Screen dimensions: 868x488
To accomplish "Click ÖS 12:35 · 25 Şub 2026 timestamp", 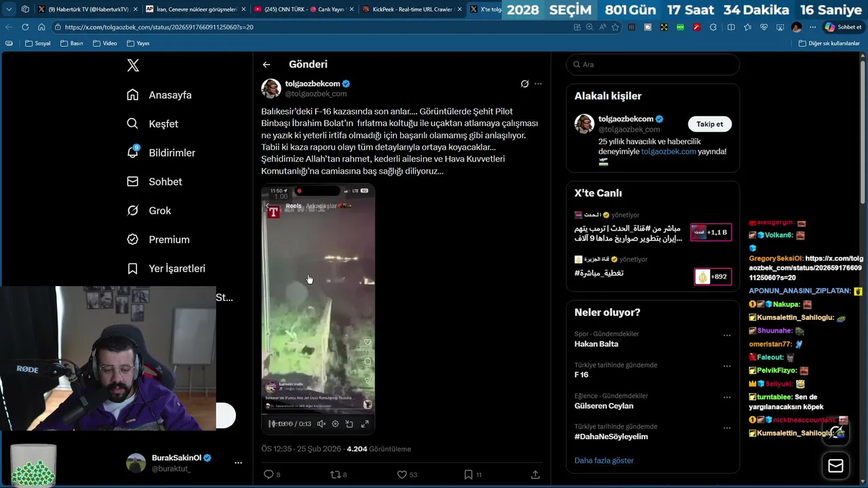I will tap(302, 449).
